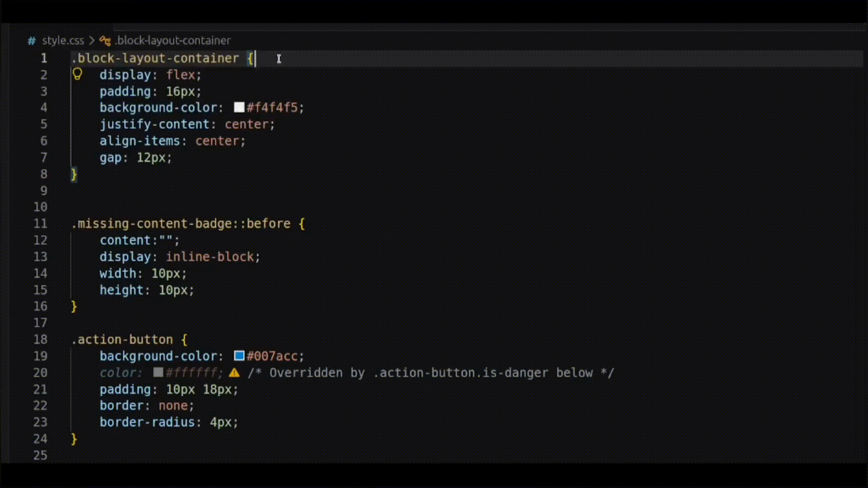
Task: Click the dimmed 'color:' property on line 20
Action: point(121,373)
